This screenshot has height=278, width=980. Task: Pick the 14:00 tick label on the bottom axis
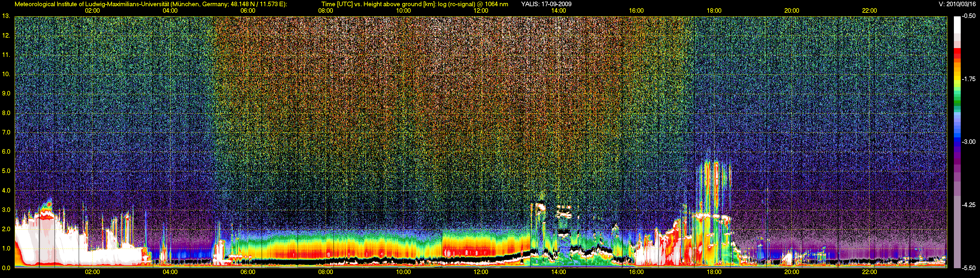click(x=559, y=272)
